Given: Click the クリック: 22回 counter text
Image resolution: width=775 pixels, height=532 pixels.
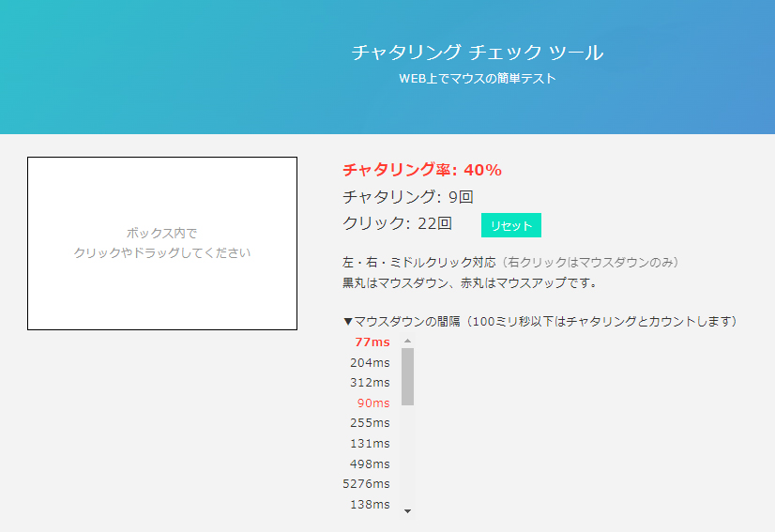Looking at the screenshot, I should coord(398,223).
